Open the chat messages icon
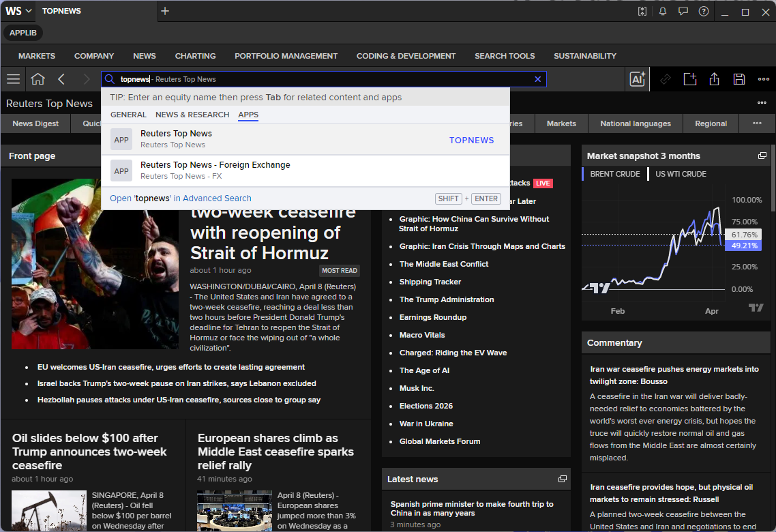The width and height of the screenshot is (776, 532). point(683,12)
